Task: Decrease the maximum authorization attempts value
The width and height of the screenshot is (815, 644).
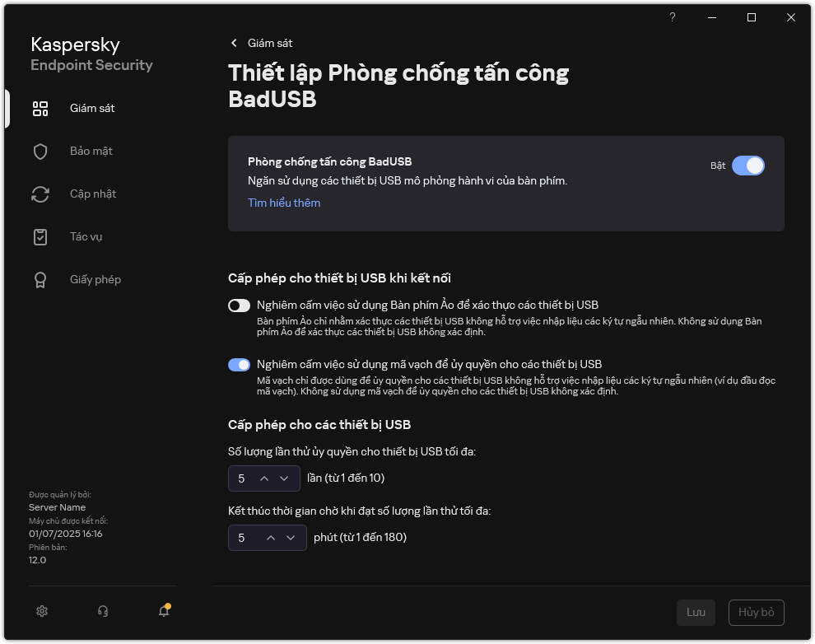Action: tap(284, 478)
